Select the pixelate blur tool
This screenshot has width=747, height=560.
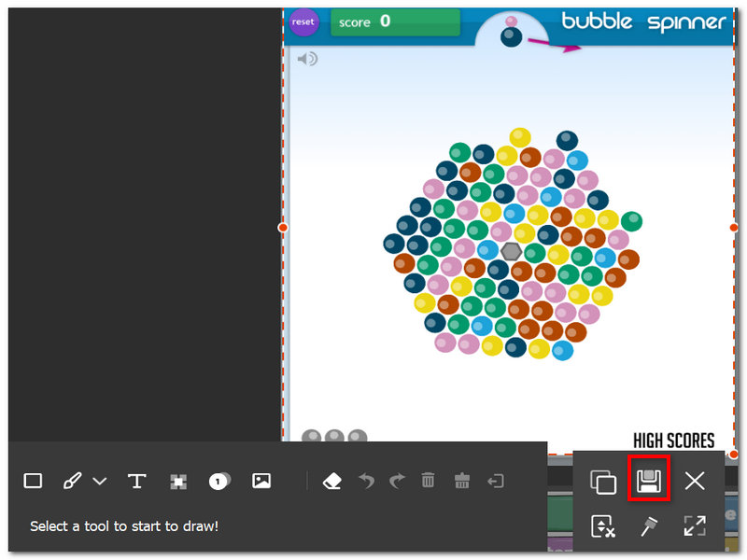click(178, 482)
